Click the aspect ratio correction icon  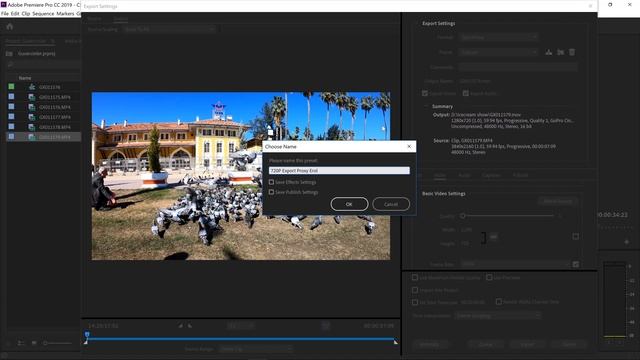[325, 326]
